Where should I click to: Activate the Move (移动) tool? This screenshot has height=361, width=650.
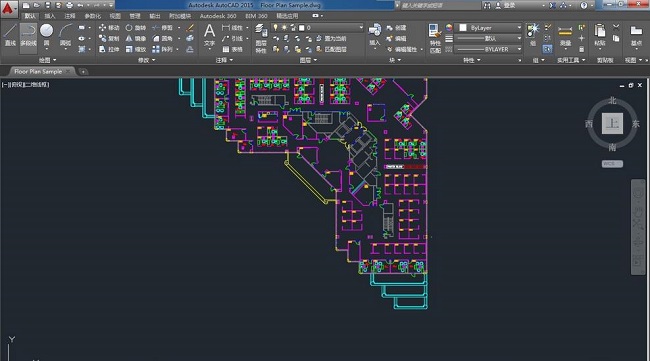109,28
